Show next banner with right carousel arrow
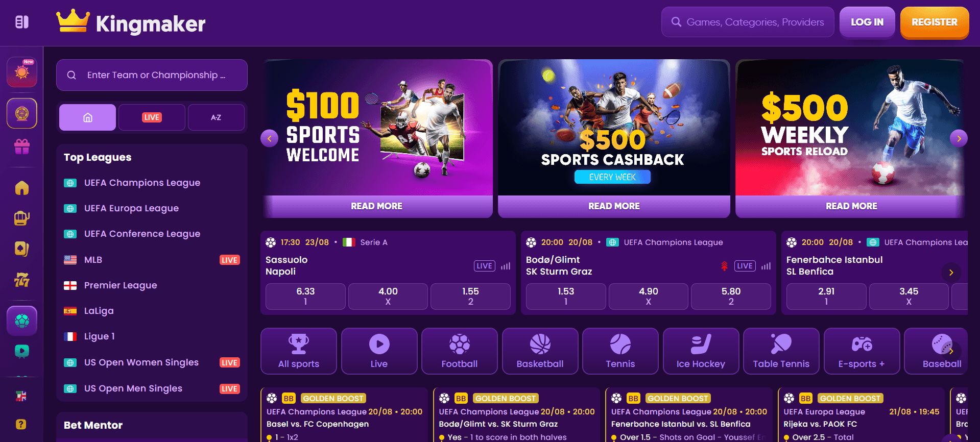The image size is (980, 442). [959, 138]
